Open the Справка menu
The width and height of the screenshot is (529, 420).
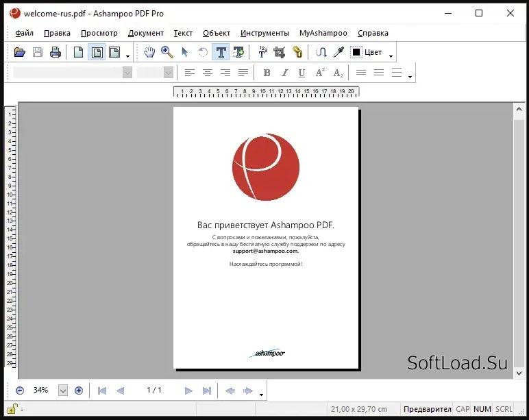click(373, 33)
